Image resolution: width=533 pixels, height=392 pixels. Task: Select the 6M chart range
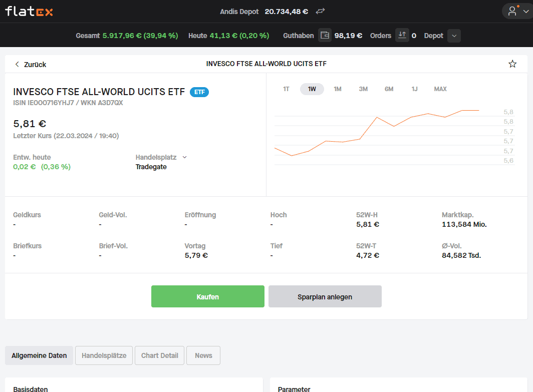point(389,89)
